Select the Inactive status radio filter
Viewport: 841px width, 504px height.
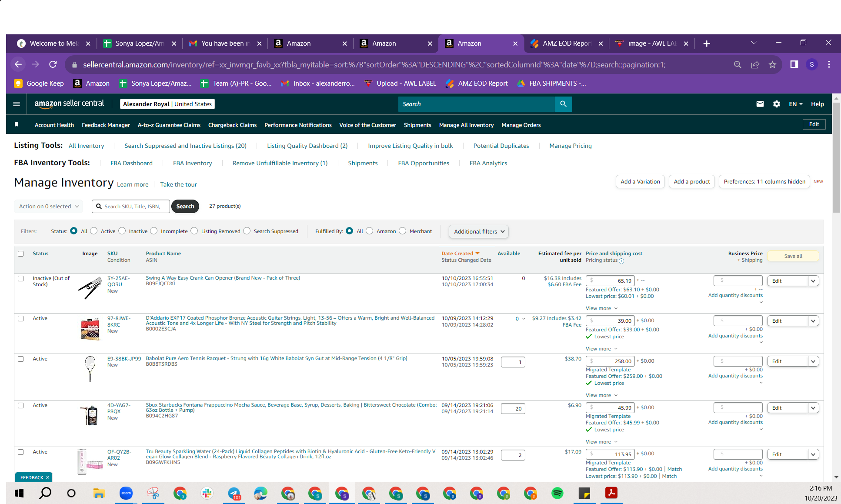click(122, 231)
